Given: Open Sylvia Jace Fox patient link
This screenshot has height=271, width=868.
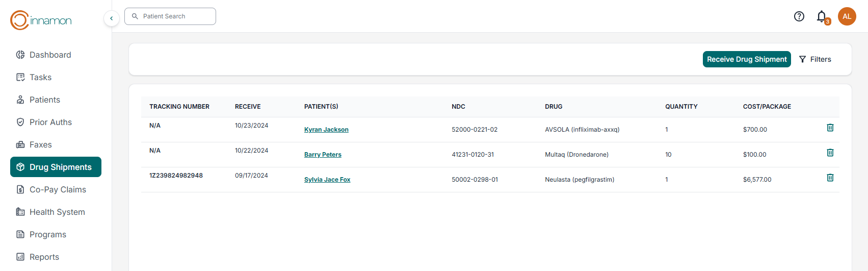Looking at the screenshot, I should (x=327, y=180).
